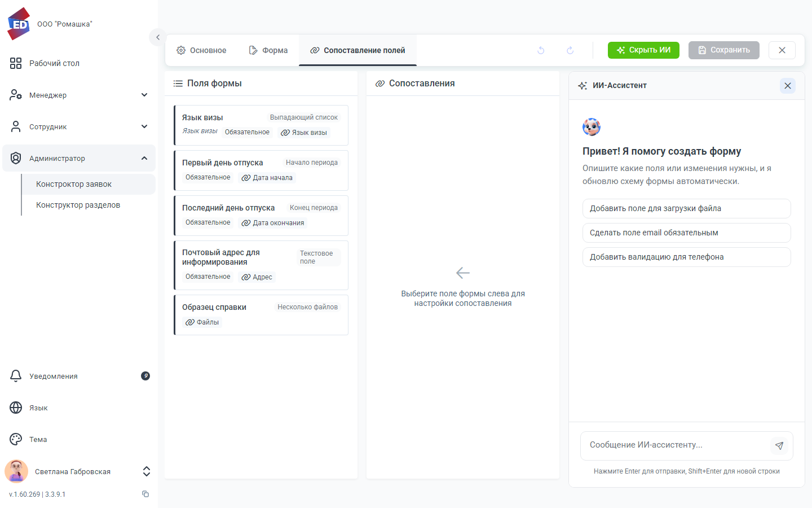
Task: Click the ED company logo
Action: pyautogui.click(x=19, y=24)
